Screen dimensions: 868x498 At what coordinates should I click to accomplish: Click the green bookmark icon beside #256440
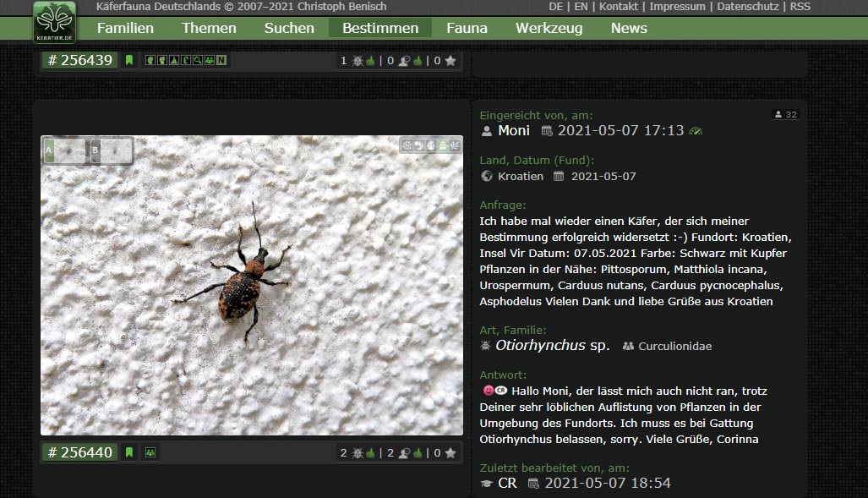[x=129, y=452]
